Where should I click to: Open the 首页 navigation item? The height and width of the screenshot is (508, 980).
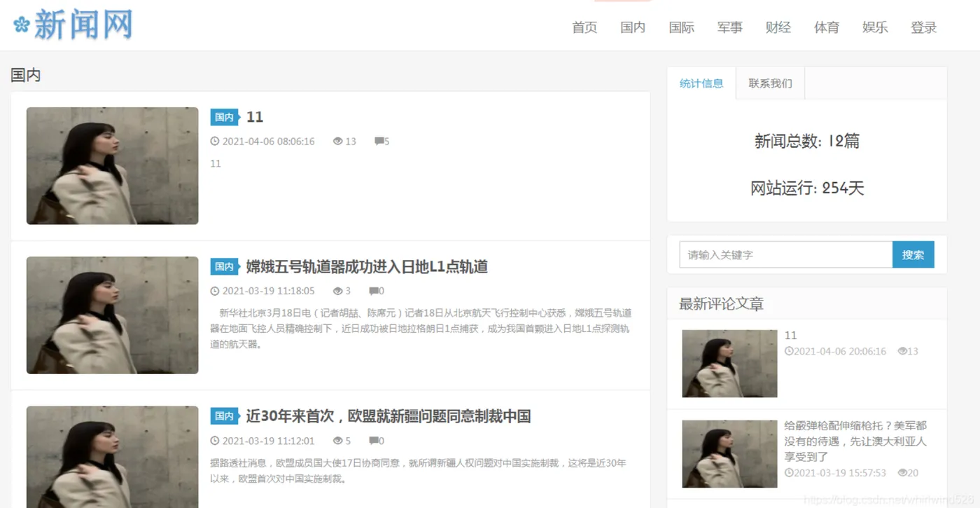click(584, 27)
